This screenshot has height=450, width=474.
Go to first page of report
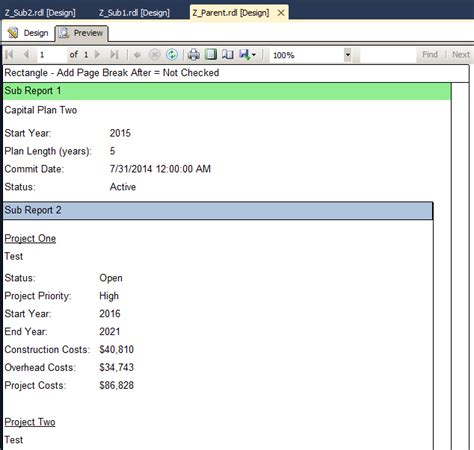[x=9, y=54]
